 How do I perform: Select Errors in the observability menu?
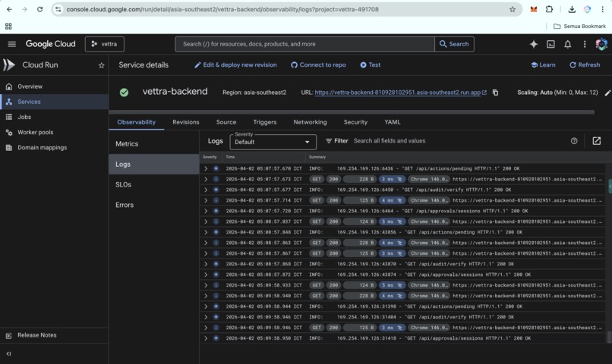[154, 205]
